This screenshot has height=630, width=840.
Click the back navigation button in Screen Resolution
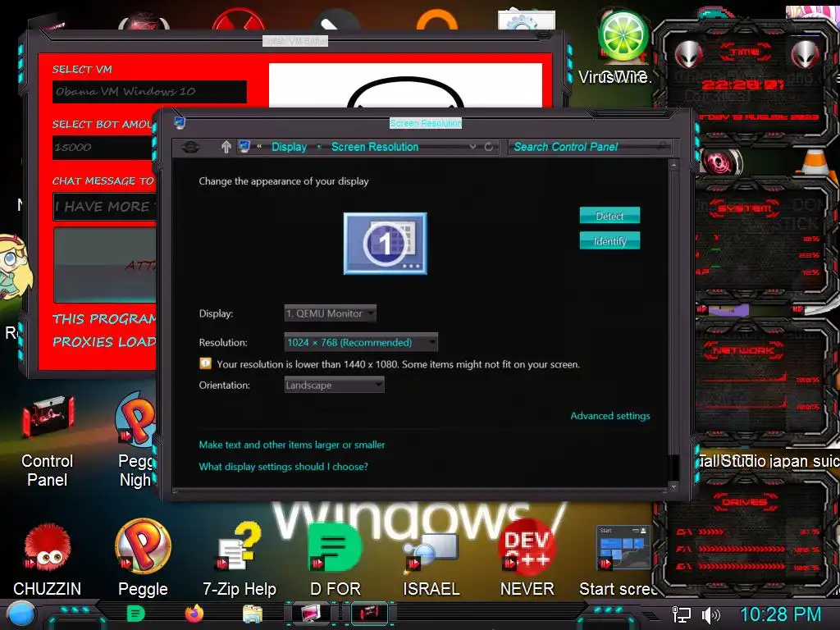click(x=190, y=147)
